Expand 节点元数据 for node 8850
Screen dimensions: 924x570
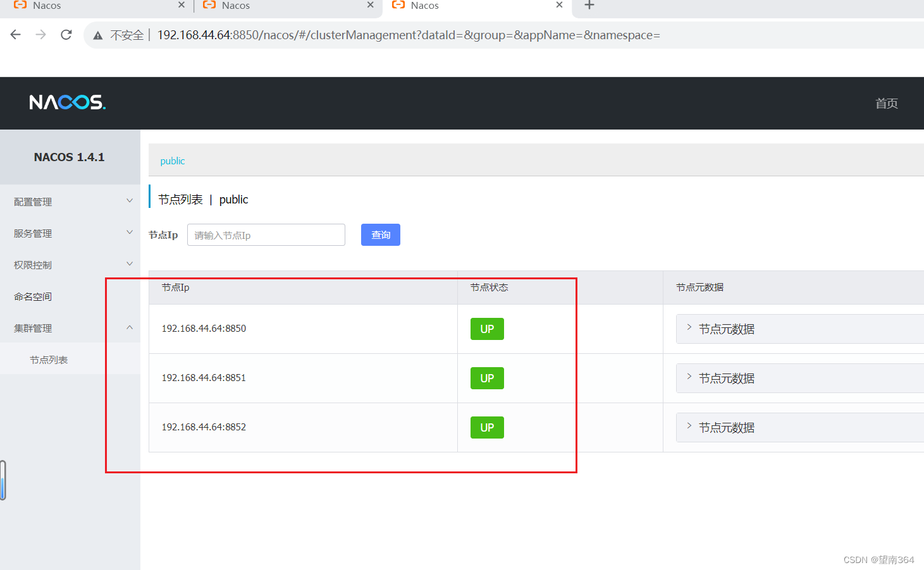800,329
